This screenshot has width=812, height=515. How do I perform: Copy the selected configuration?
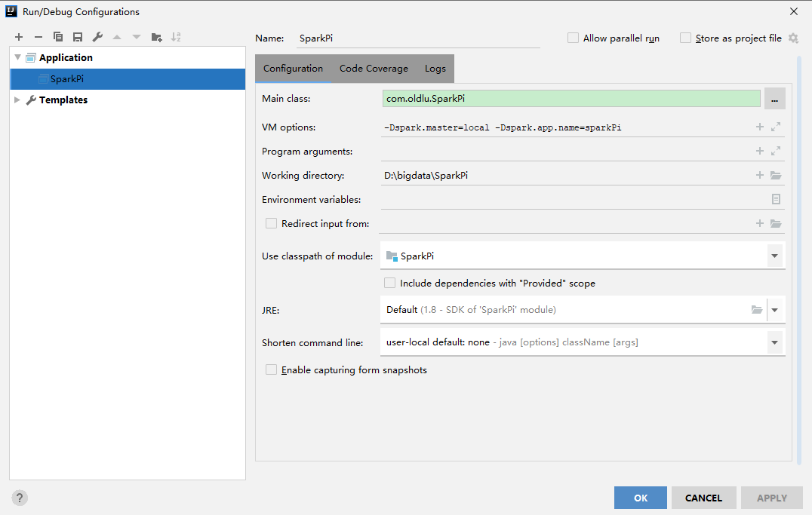point(58,37)
